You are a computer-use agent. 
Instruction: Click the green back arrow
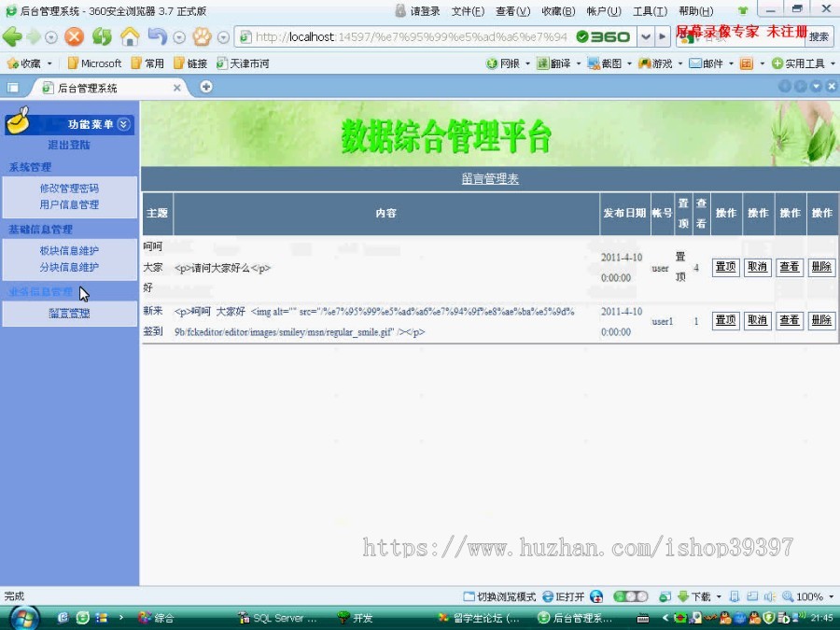(12, 36)
